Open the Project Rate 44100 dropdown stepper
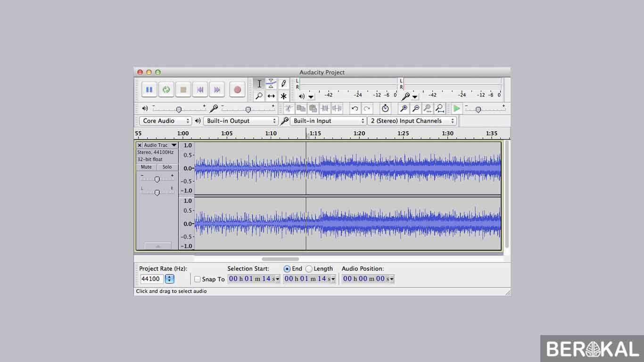Screen dimensions: 644x362 click(x=170, y=279)
